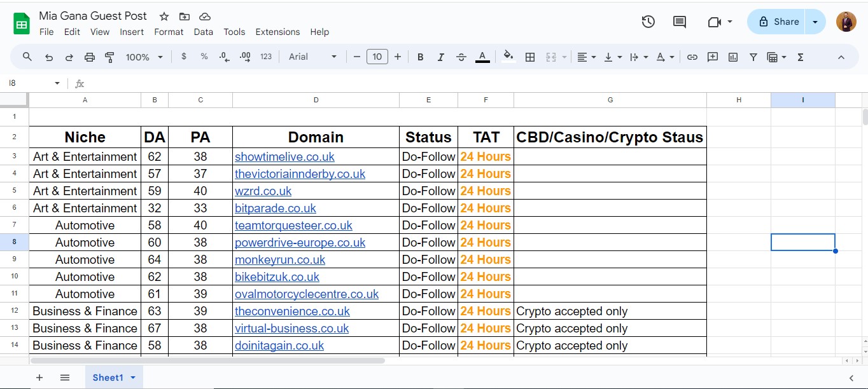Open the Arial font dropdown

click(x=312, y=57)
